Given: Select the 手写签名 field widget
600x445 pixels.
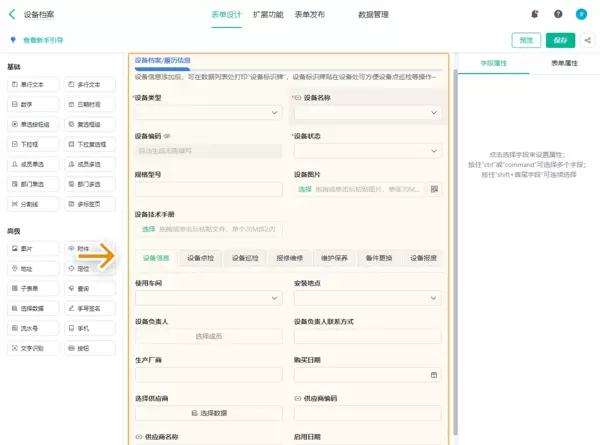Looking at the screenshot, I should 89,308.
